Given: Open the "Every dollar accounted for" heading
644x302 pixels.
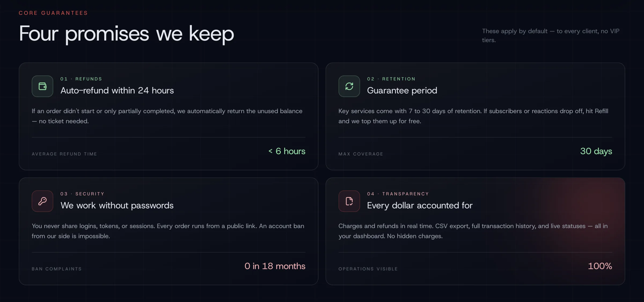Looking at the screenshot, I should pos(420,206).
